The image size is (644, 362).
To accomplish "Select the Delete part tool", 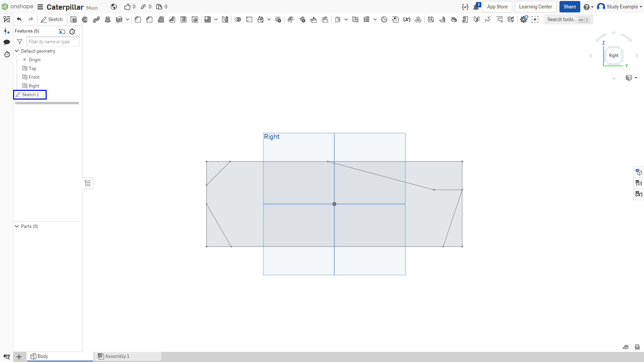I will pyautogui.click(x=278, y=19).
